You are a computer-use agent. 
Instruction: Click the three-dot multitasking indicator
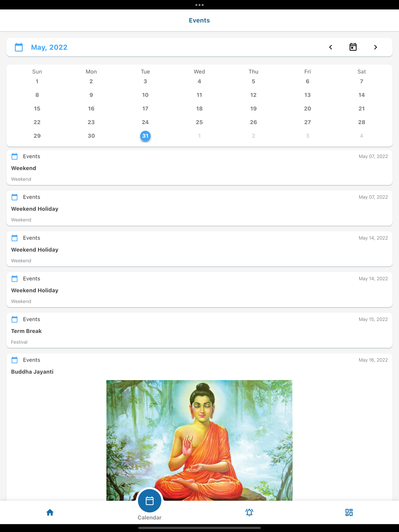tap(199, 5)
